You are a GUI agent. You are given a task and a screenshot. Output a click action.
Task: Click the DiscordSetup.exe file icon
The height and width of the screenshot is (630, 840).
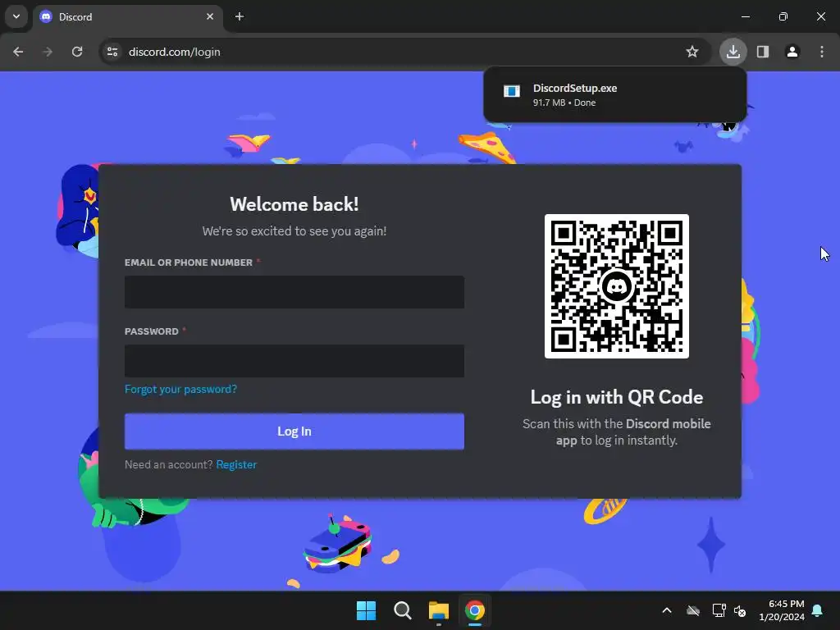[512, 91]
